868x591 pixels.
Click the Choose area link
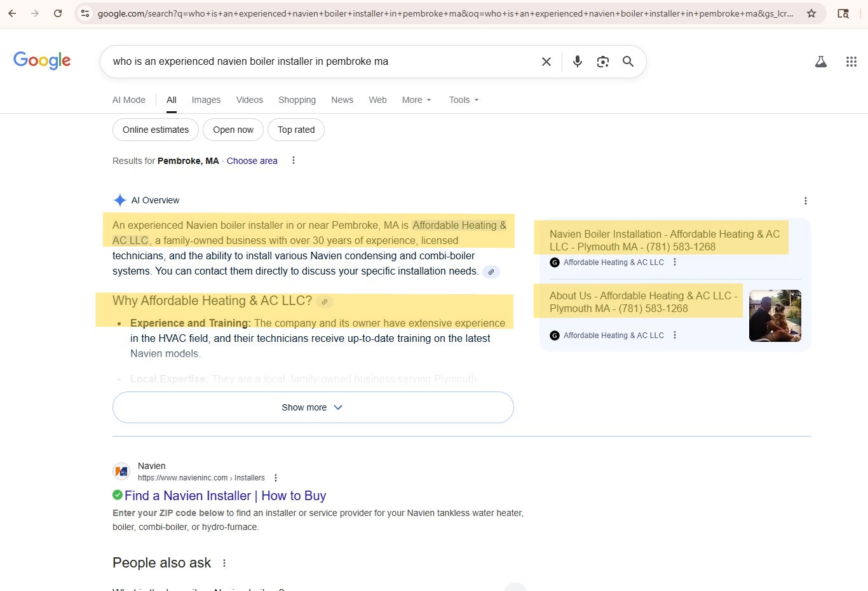click(x=252, y=161)
